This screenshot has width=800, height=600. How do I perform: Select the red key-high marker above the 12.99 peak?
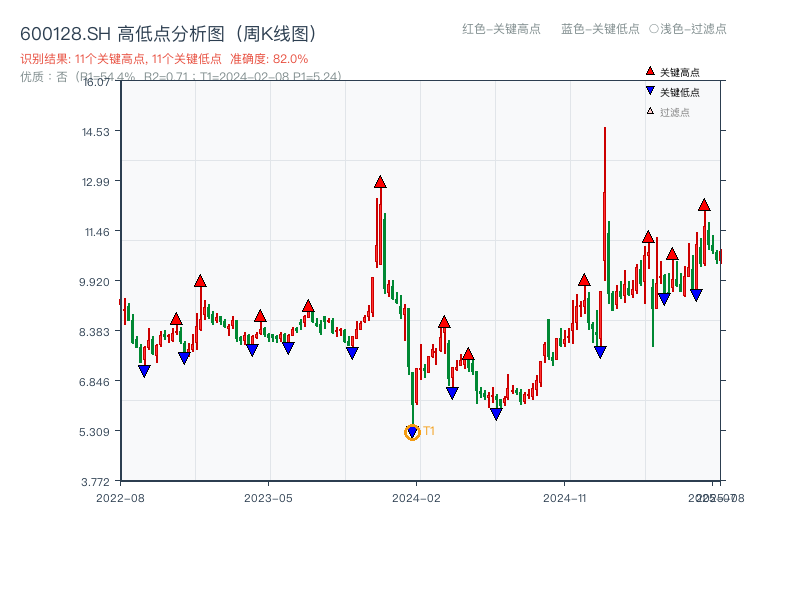[380, 182]
